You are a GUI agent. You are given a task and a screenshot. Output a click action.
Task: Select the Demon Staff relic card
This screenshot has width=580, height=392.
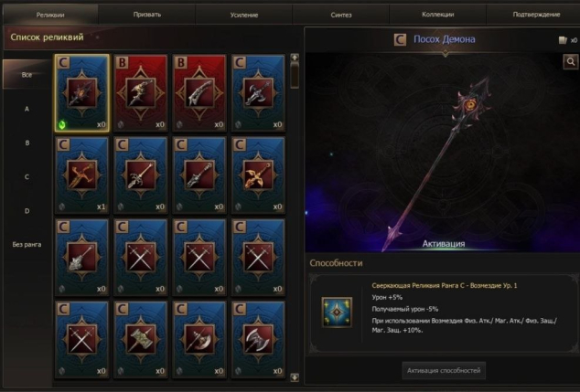[81, 92]
